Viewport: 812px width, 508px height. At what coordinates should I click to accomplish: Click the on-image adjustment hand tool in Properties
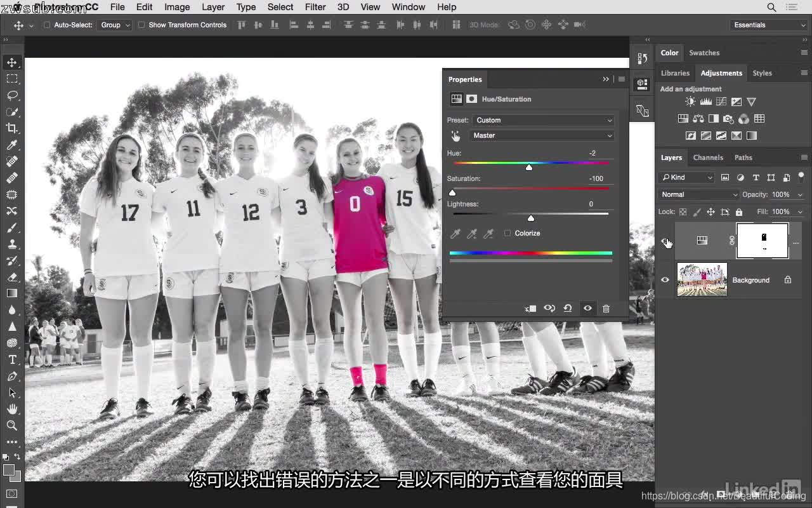pos(455,135)
